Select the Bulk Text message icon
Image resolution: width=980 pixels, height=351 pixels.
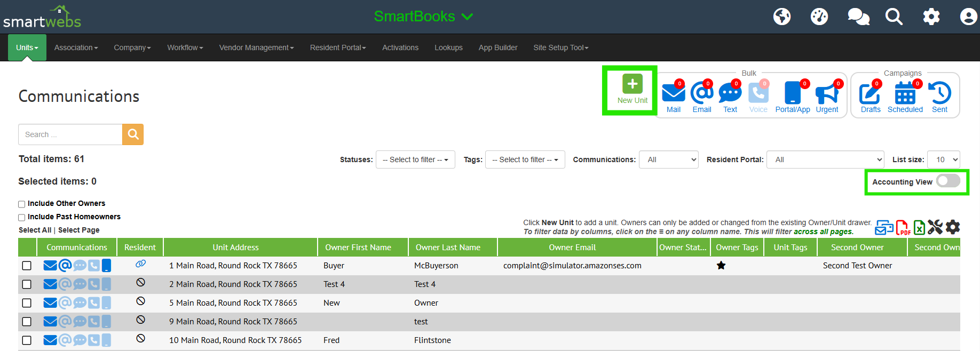click(730, 93)
